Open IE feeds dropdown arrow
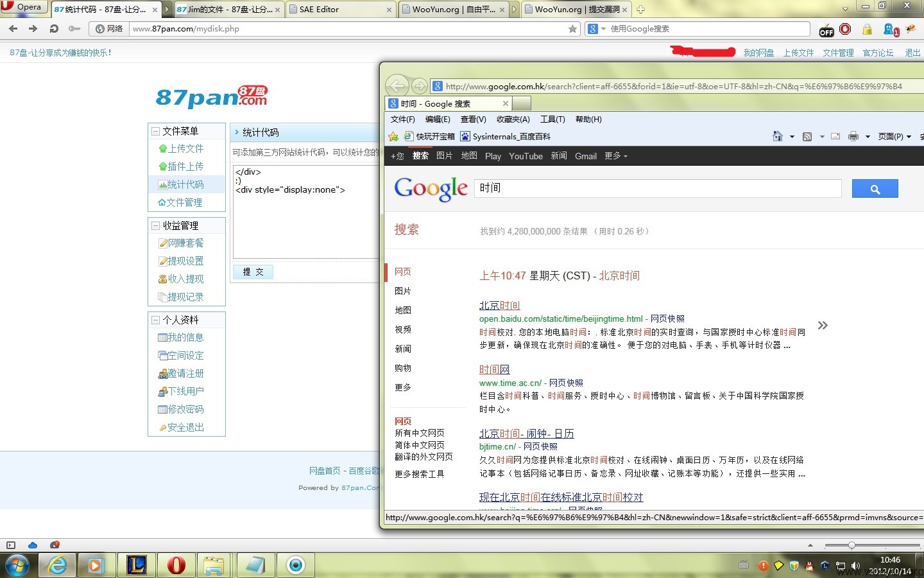The image size is (924, 578). (x=822, y=137)
